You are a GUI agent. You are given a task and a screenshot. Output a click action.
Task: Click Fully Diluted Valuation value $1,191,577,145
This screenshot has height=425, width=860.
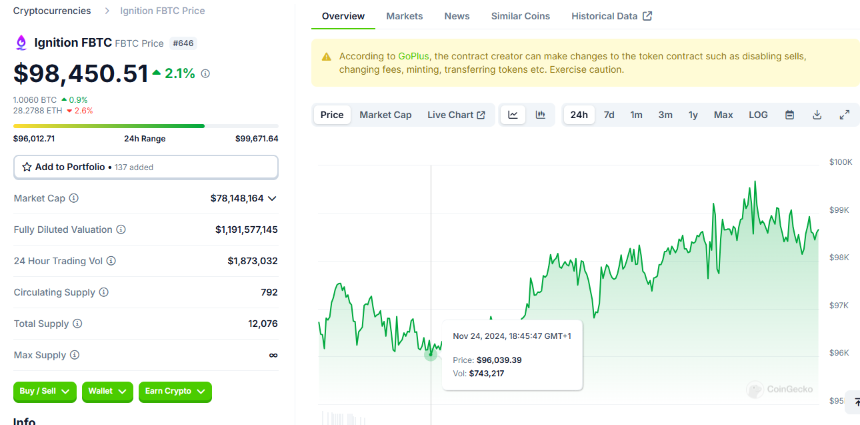pos(246,230)
